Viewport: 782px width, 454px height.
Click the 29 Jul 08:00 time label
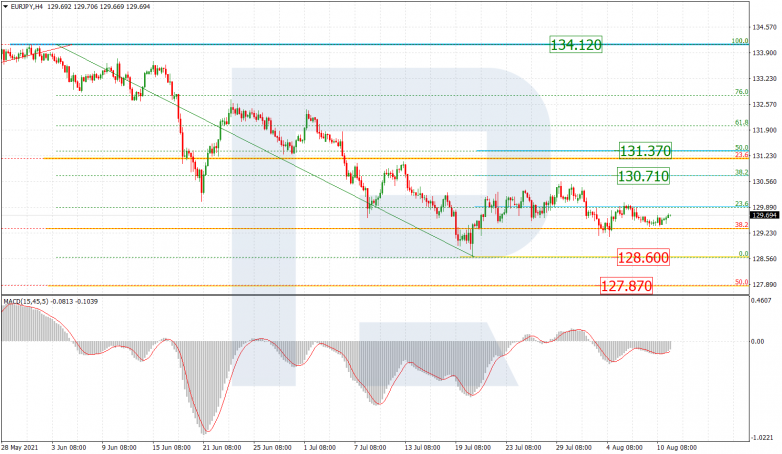pyautogui.click(x=574, y=448)
